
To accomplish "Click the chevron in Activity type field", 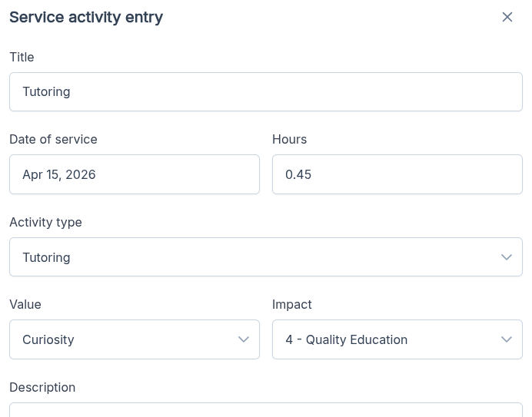I will coord(506,257).
